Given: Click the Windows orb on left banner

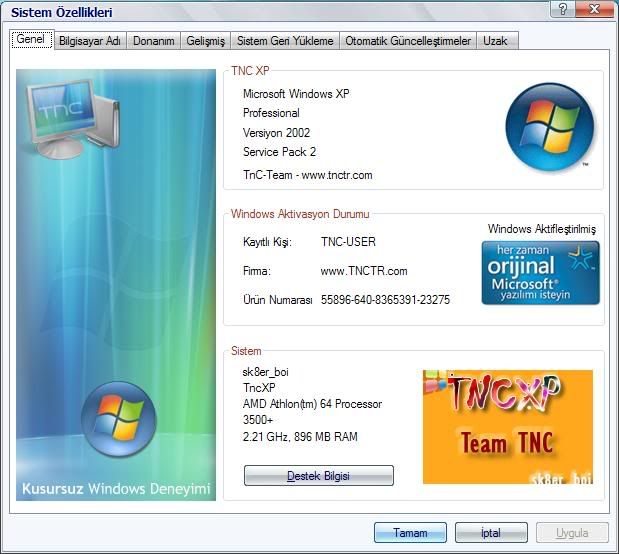Looking at the screenshot, I should [119, 419].
